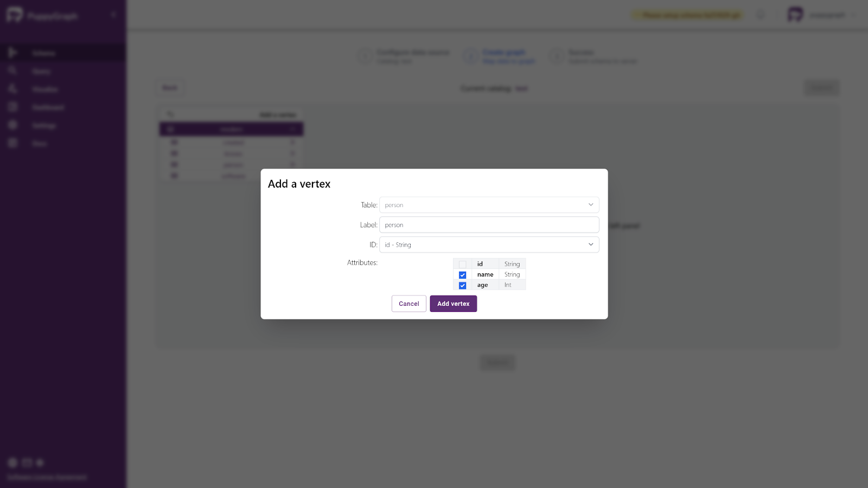Open the Query magnifier icon in sidebar
Viewport: 868px width, 488px height.
13,70
